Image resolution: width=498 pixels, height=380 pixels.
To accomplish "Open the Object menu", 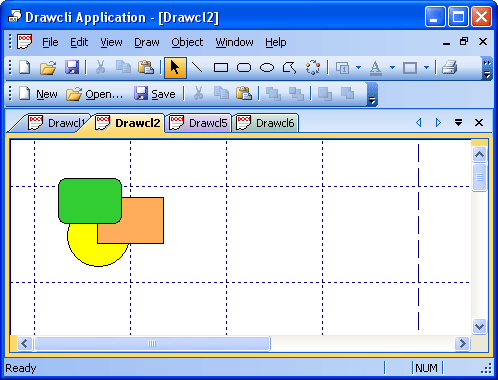I will click(x=187, y=42).
